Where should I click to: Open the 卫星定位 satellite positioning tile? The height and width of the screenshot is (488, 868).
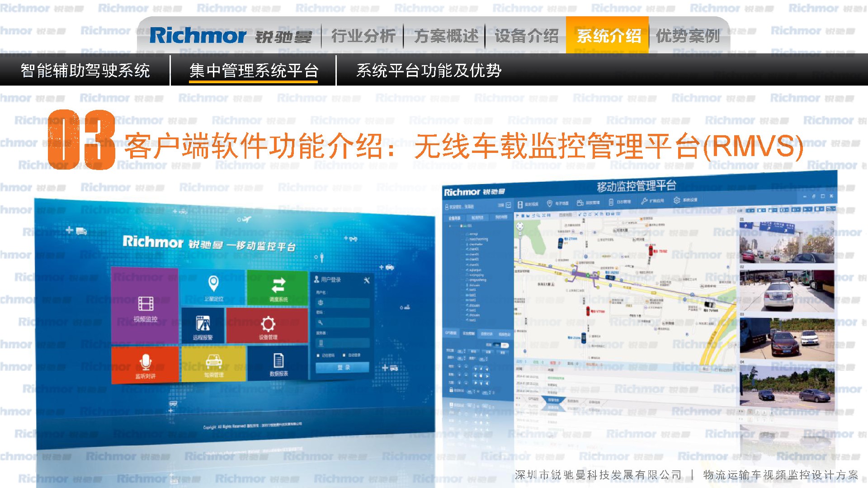(x=213, y=288)
